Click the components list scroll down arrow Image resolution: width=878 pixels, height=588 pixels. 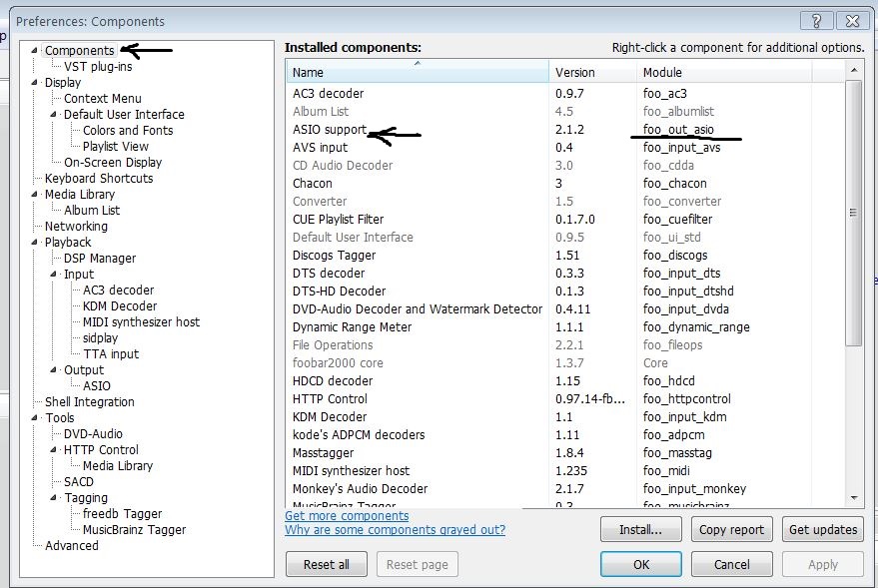tap(853, 497)
